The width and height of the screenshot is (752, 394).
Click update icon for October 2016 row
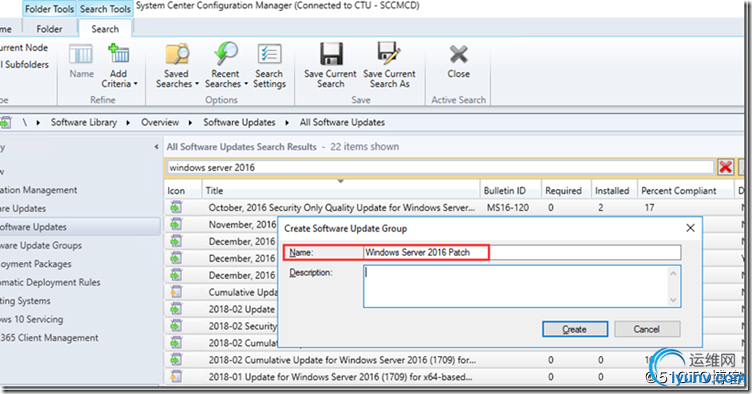[x=176, y=208]
